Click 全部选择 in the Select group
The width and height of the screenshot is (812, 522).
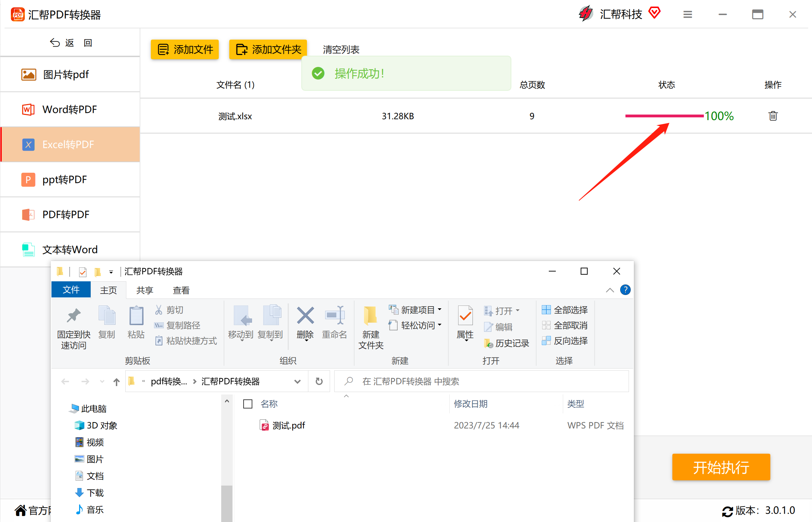click(565, 310)
